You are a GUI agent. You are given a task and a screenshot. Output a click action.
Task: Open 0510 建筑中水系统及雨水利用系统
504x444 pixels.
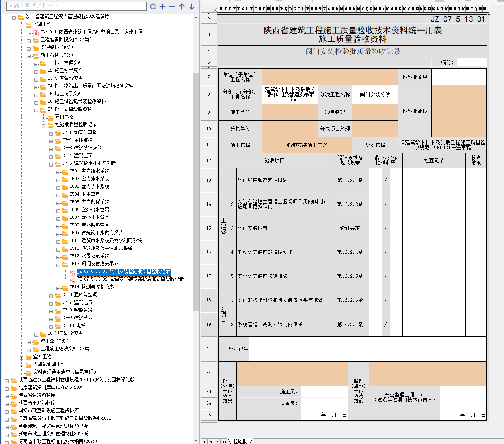tap(106, 240)
